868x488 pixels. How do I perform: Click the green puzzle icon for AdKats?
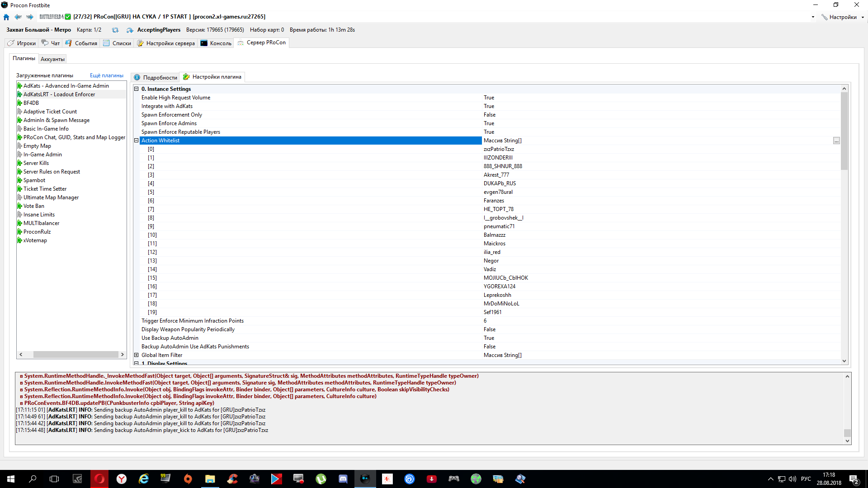(19, 86)
